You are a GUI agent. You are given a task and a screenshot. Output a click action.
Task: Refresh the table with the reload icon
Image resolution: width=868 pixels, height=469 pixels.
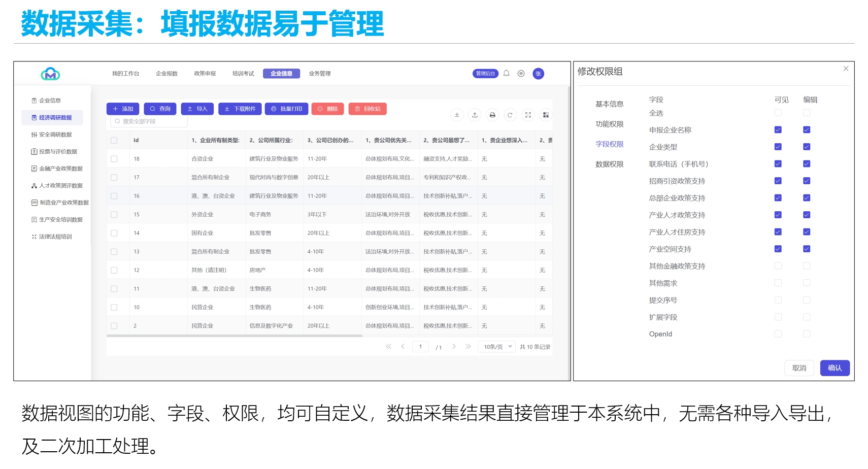click(510, 115)
